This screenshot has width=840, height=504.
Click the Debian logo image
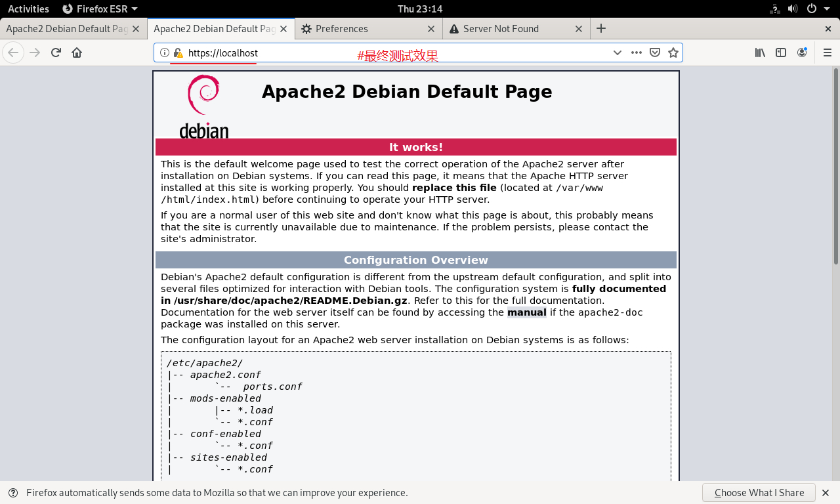(x=203, y=106)
